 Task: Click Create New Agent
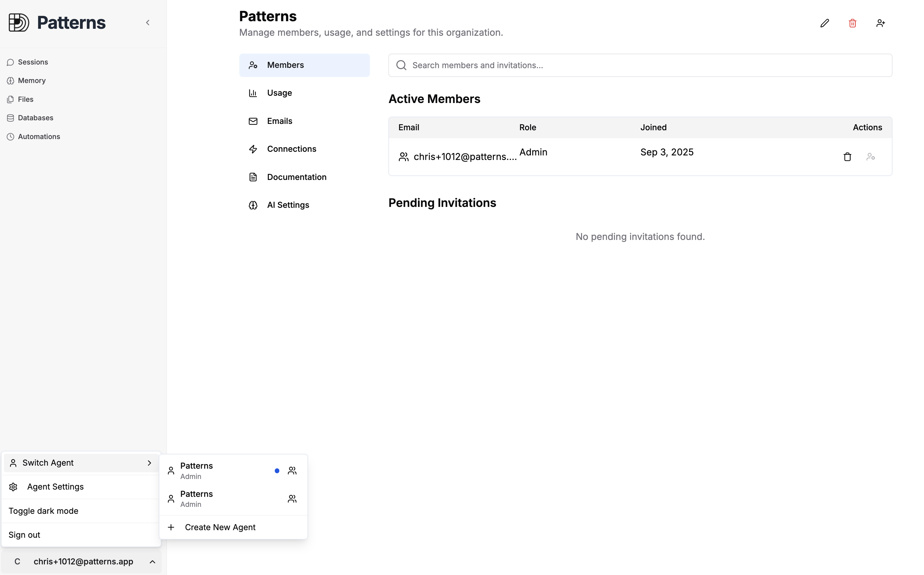220,527
